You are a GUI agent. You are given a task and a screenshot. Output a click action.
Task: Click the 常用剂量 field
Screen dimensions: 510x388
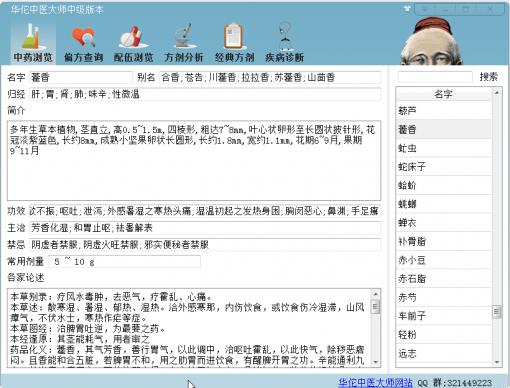[124, 262]
